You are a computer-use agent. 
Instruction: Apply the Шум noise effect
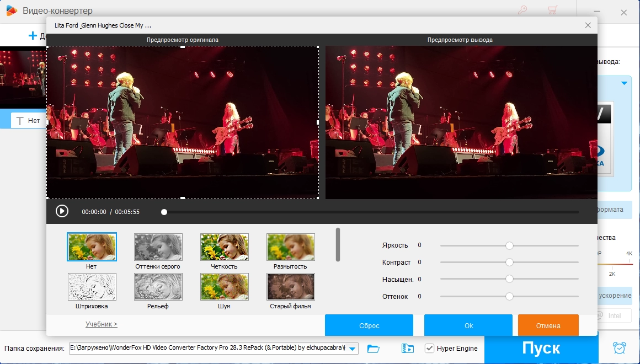[x=225, y=286]
